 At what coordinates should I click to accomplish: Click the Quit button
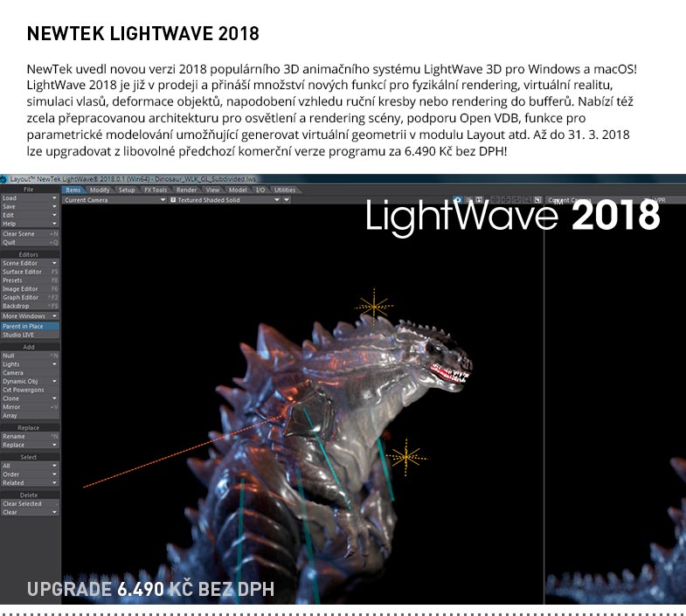tap(30, 242)
